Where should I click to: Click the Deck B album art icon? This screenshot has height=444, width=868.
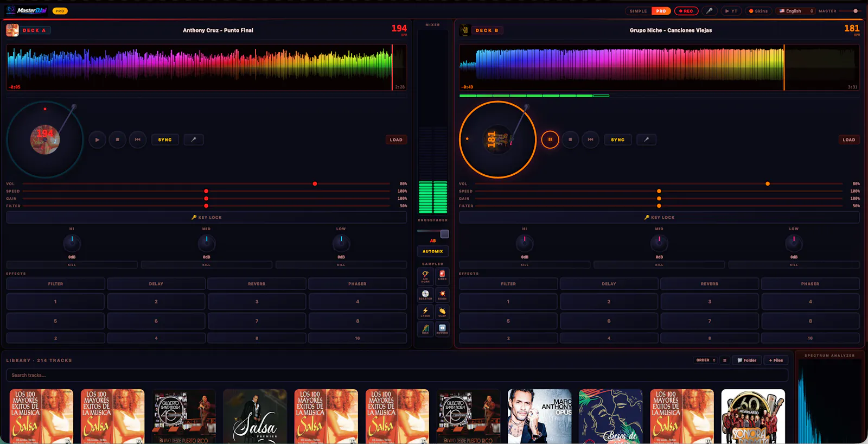465,30
